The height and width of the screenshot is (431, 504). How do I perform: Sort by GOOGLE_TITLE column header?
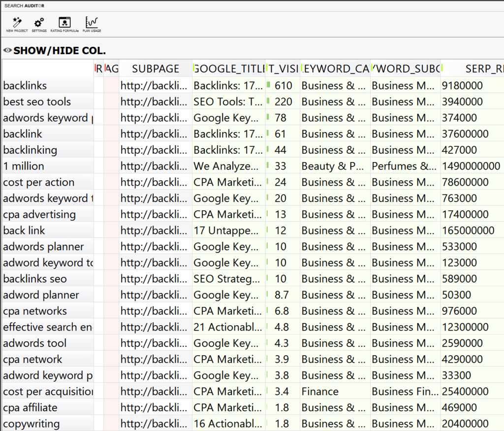coord(229,68)
